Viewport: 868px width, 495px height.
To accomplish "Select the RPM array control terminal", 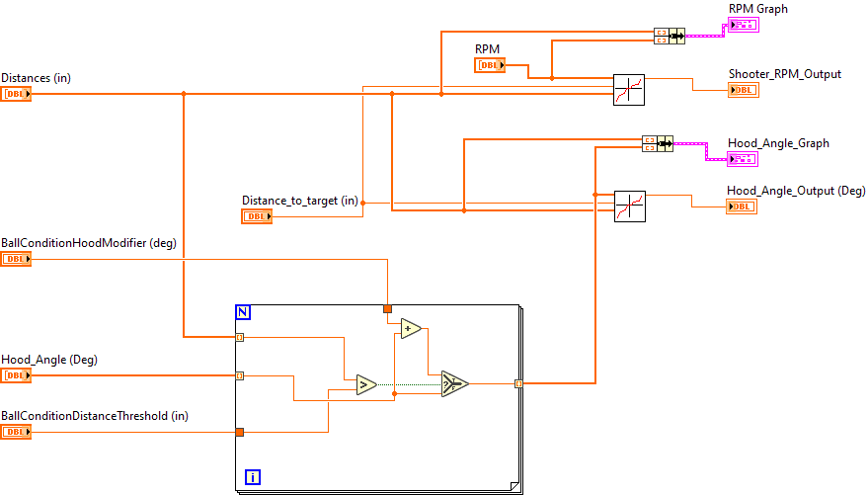I will [490, 66].
